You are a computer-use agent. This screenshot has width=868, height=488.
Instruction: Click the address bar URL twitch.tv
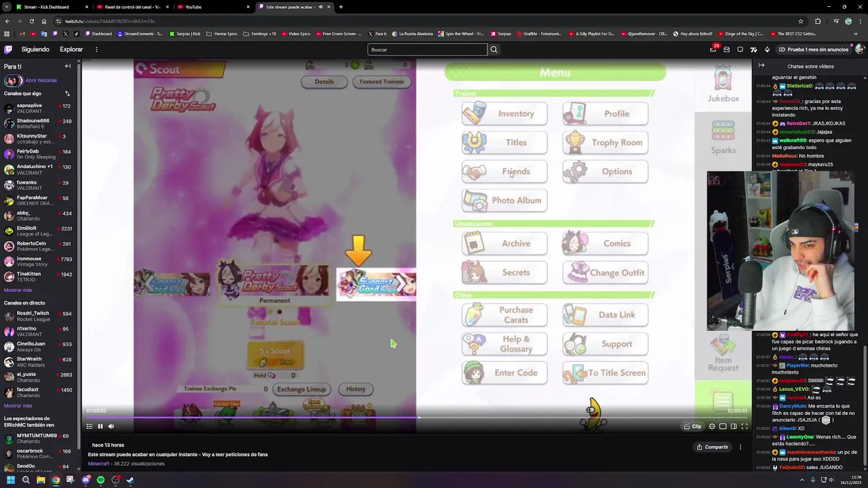tap(110, 21)
